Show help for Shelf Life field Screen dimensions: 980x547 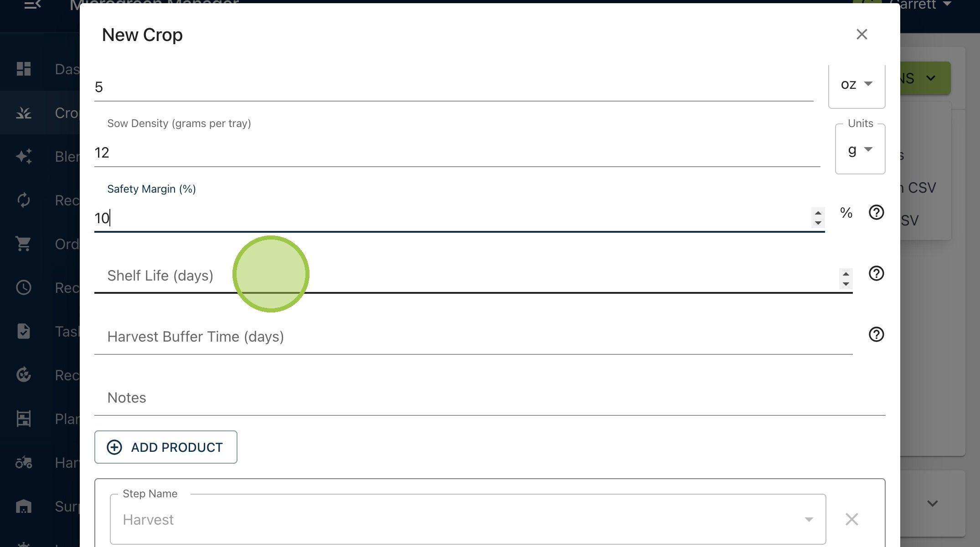click(x=876, y=273)
